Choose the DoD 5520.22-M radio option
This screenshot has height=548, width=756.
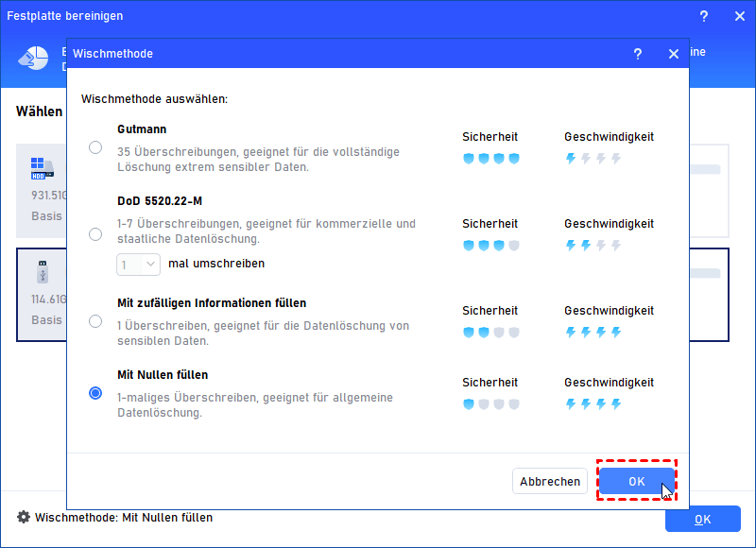95,233
